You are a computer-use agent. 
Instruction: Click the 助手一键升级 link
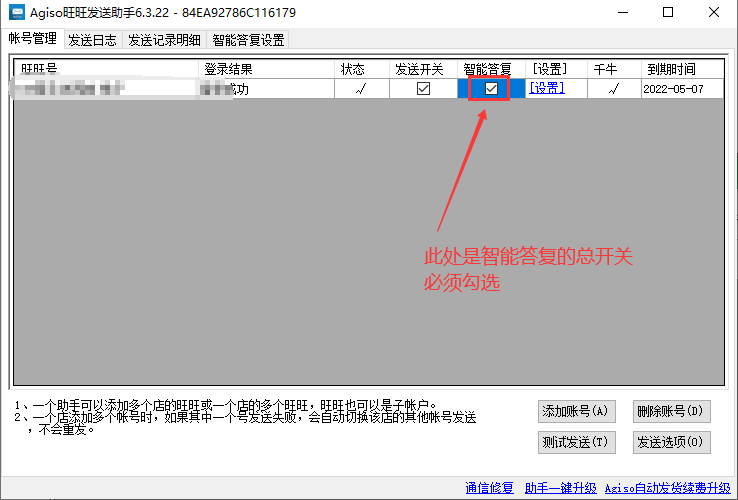pos(560,488)
